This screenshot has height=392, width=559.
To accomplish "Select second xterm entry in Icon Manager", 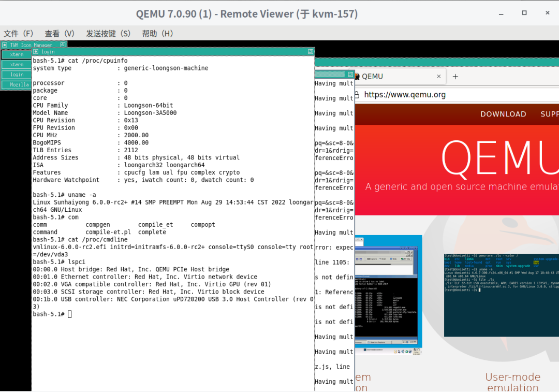I will pos(17,65).
